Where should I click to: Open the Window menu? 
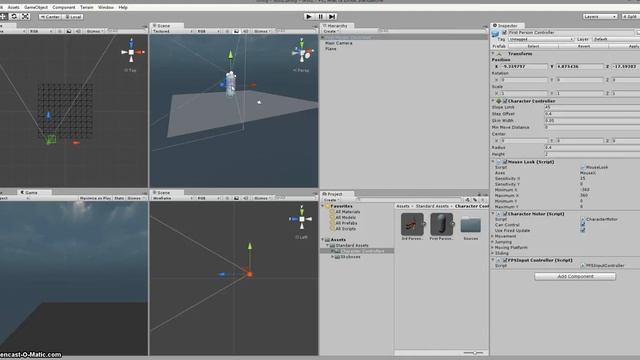point(106,7)
